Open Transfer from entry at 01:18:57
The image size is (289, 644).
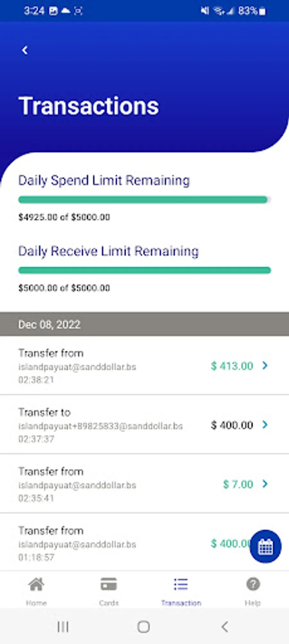tap(96, 543)
